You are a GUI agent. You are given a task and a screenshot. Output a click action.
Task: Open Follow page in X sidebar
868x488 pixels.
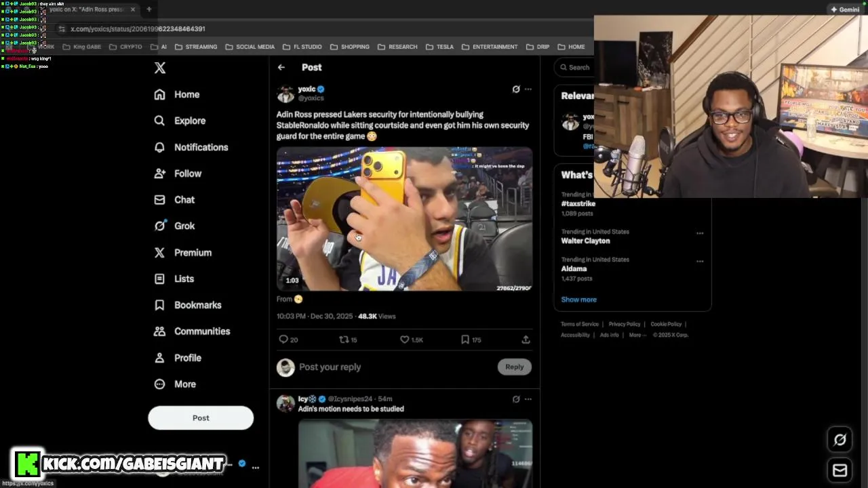click(x=178, y=174)
